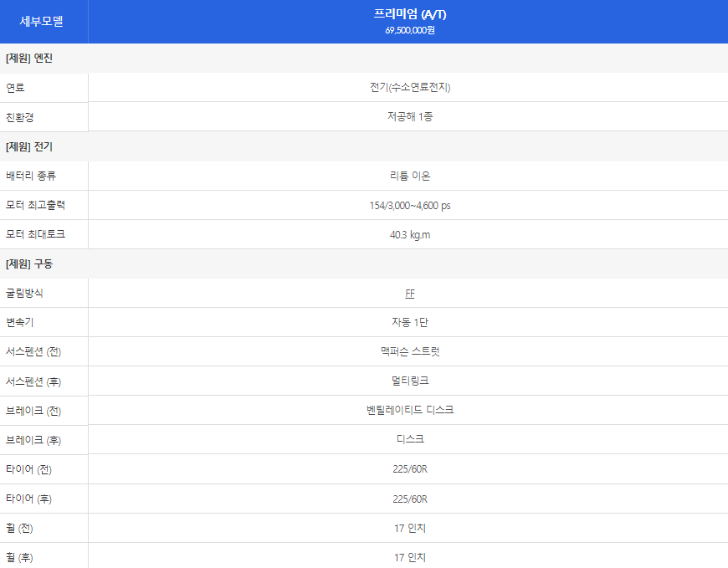Viewport: 728px width, 568px height.
Task: Click the 브레이크 (전) row label
Action: coord(33,411)
